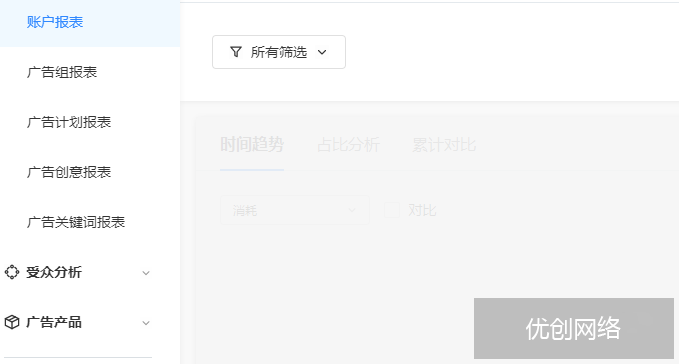This screenshot has width=679, height=364.
Task: Open the 所有筛选 filter dropdown
Action: (279, 52)
